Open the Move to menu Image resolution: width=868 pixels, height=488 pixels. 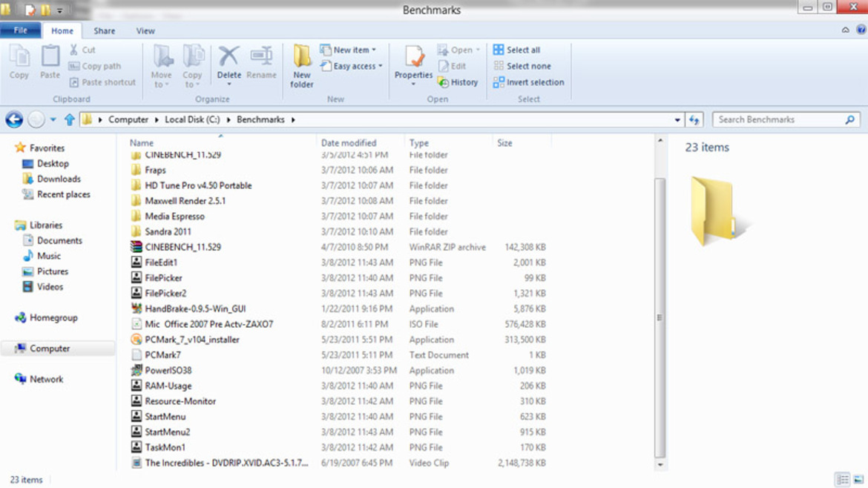[x=162, y=66]
